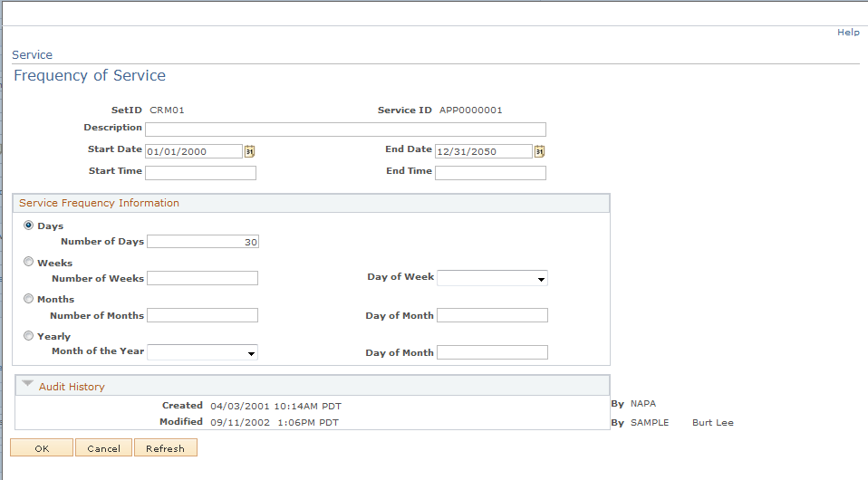Open the Help link
This screenshot has width=868, height=480.
point(848,32)
